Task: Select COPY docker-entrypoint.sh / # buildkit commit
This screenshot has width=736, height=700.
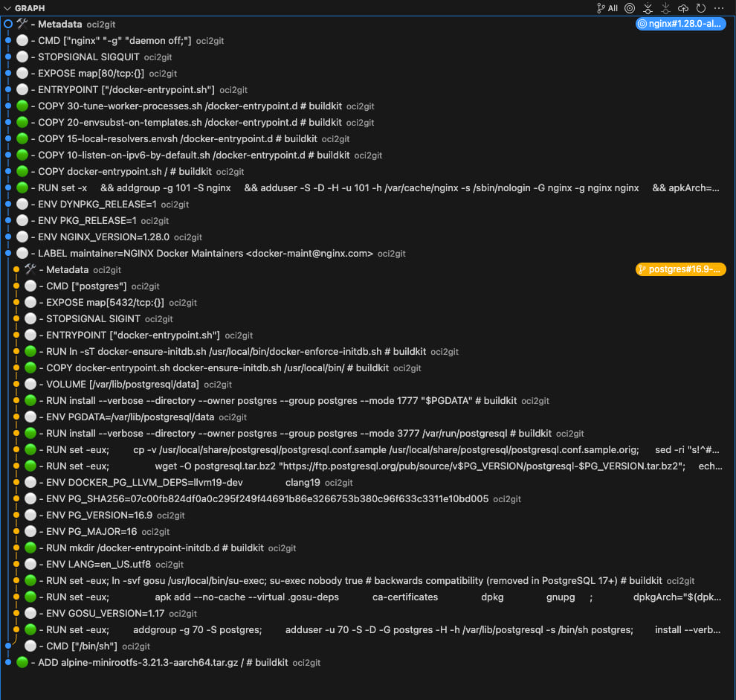Action: tap(368, 172)
